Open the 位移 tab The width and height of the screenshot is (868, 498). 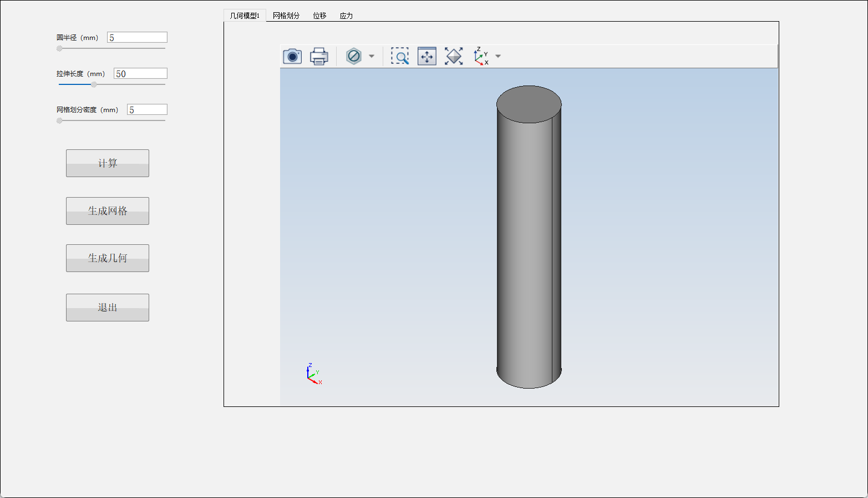pos(319,16)
